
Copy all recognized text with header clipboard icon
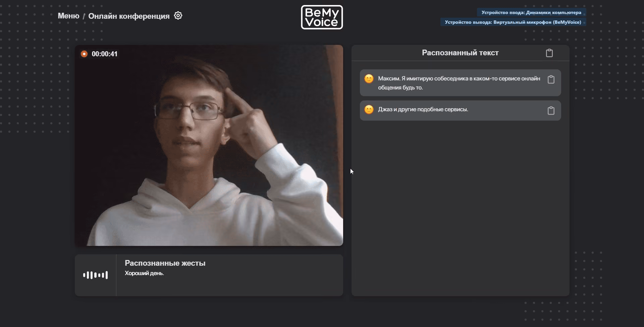coord(549,53)
